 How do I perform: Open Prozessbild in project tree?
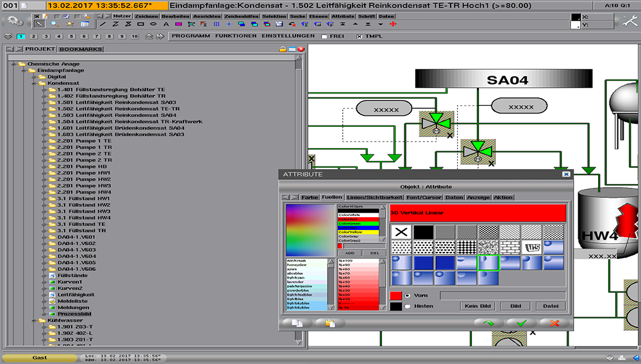[74, 314]
